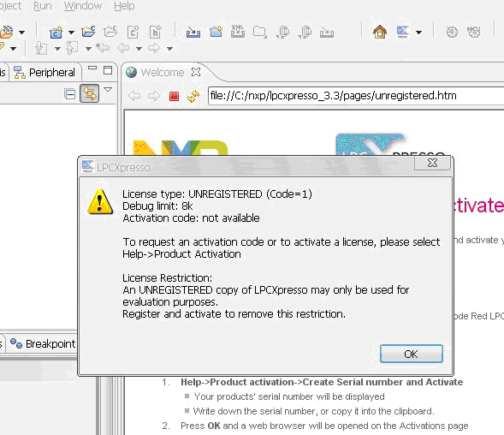Click the grey clock-like globe icon
The width and height of the screenshot is (504, 435).
click(x=452, y=32)
